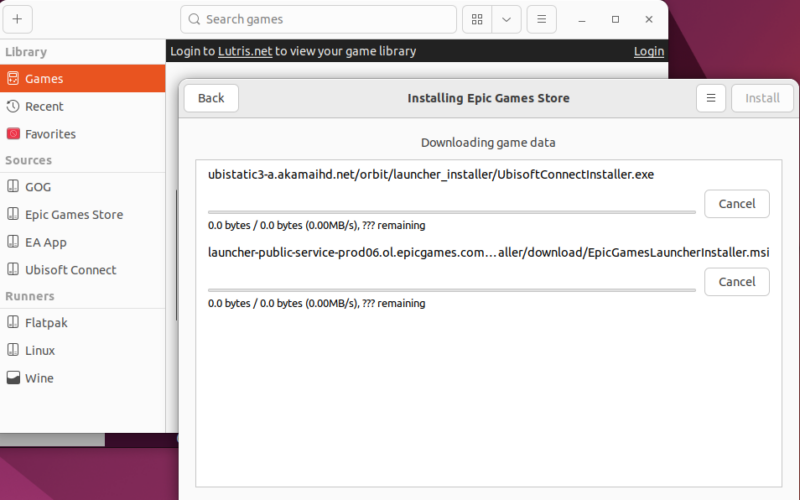Click "Downloading game data" heading

[488, 142]
